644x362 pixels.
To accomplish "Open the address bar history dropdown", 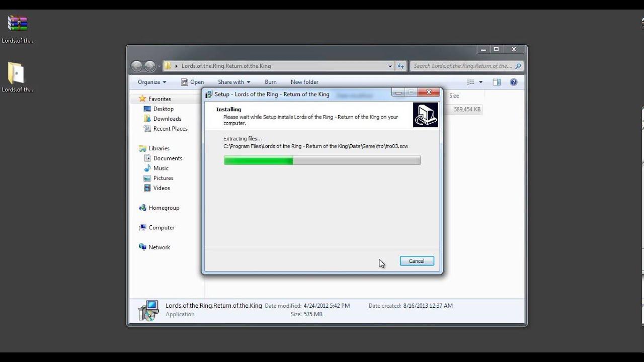I will [x=390, y=66].
